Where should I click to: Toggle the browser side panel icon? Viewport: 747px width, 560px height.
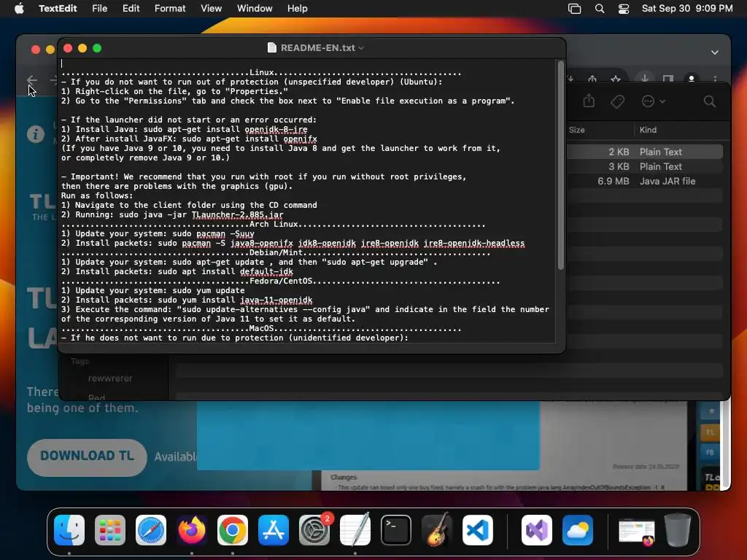click(668, 79)
